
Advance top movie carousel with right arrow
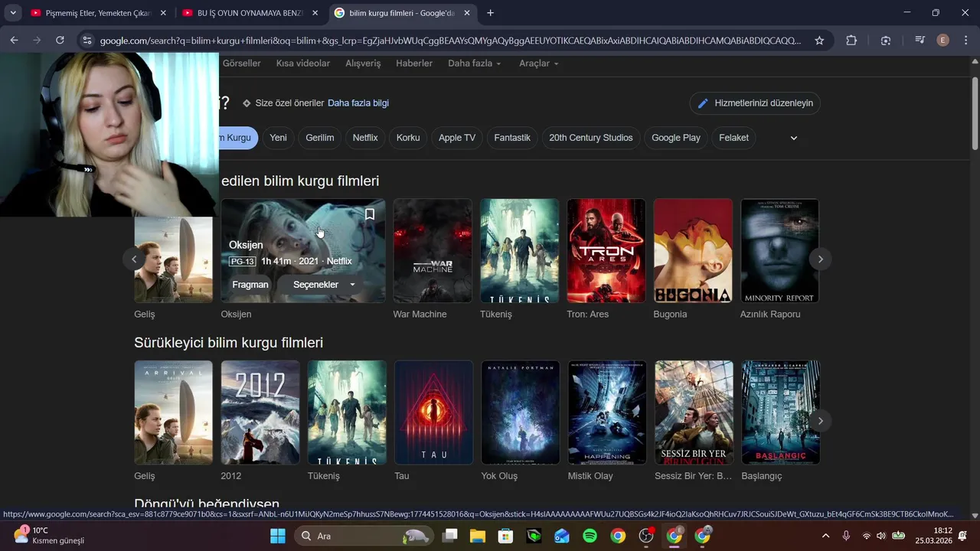point(820,259)
